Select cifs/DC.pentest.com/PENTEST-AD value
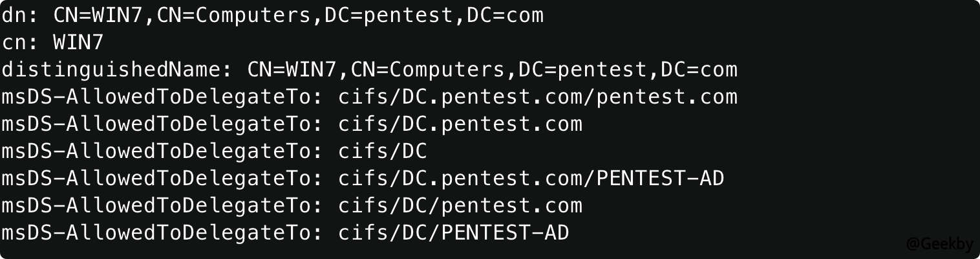Image resolution: width=980 pixels, height=259 pixels. coord(531,178)
